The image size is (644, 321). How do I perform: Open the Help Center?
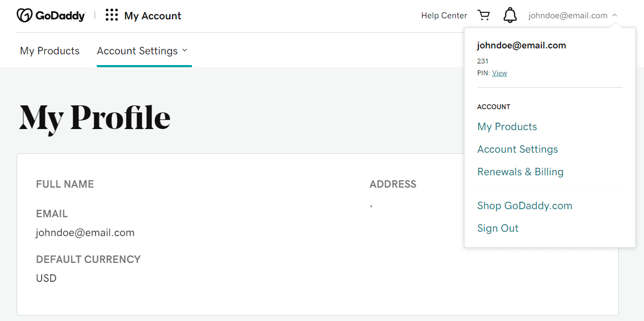click(x=444, y=15)
